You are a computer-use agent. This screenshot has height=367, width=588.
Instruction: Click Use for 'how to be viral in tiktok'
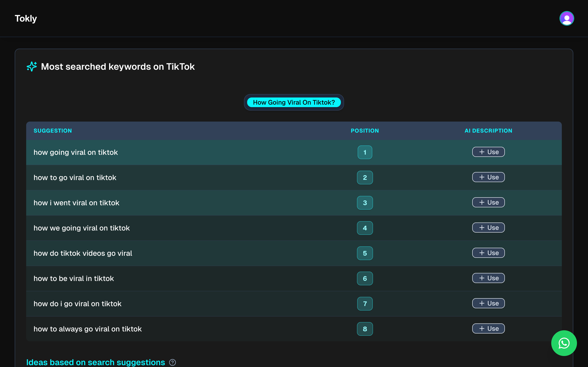click(488, 278)
